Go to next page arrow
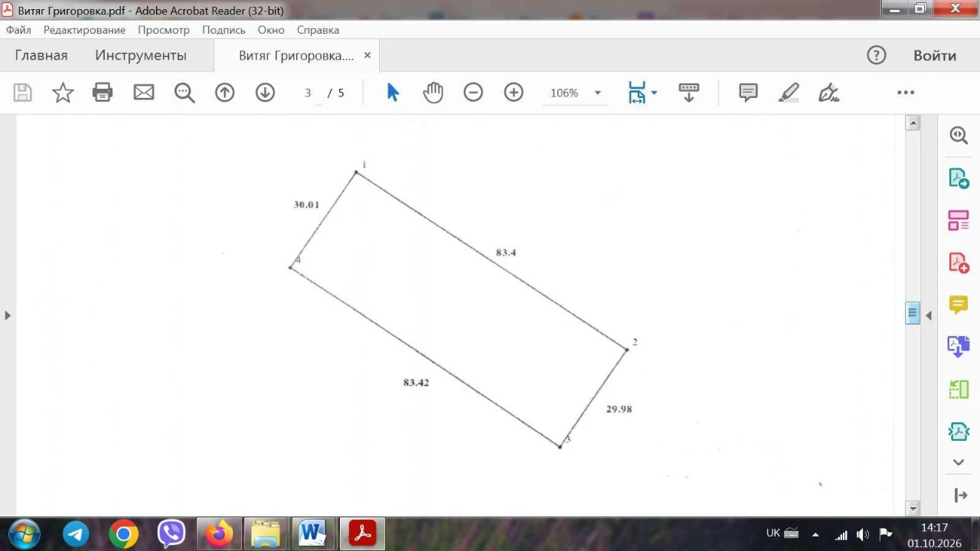The image size is (980, 551). 265,93
